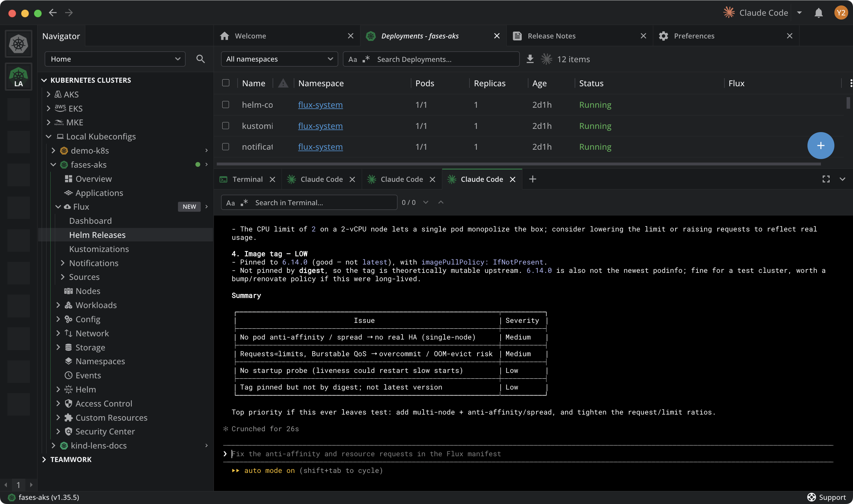Viewport: 853px width, 504px height.
Task: Expand the Workloads section
Action: point(58,305)
